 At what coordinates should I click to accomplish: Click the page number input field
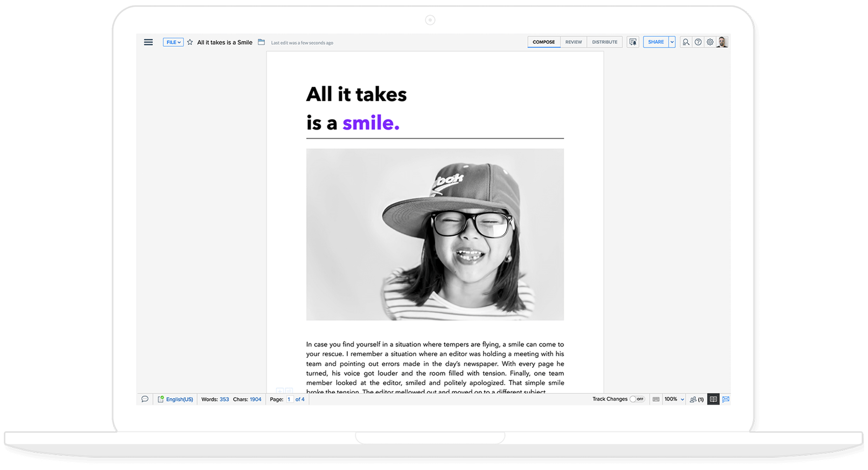pos(289,400)
